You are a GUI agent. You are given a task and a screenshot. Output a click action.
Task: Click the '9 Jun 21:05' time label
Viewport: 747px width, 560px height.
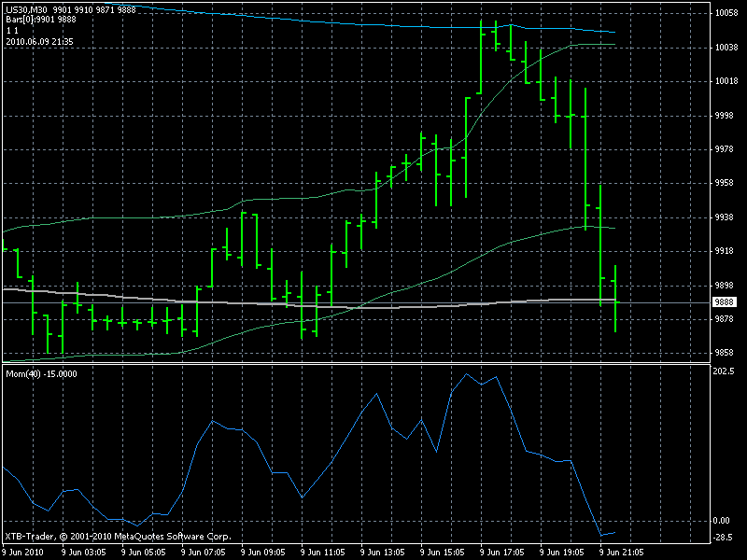622,553
